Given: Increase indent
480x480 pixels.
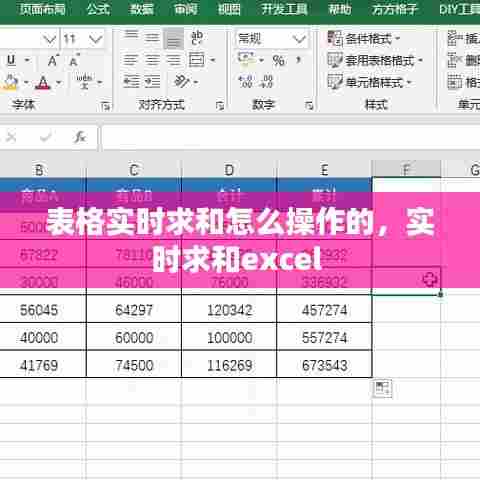Looking at the screenshot, I should coord(152,82).
